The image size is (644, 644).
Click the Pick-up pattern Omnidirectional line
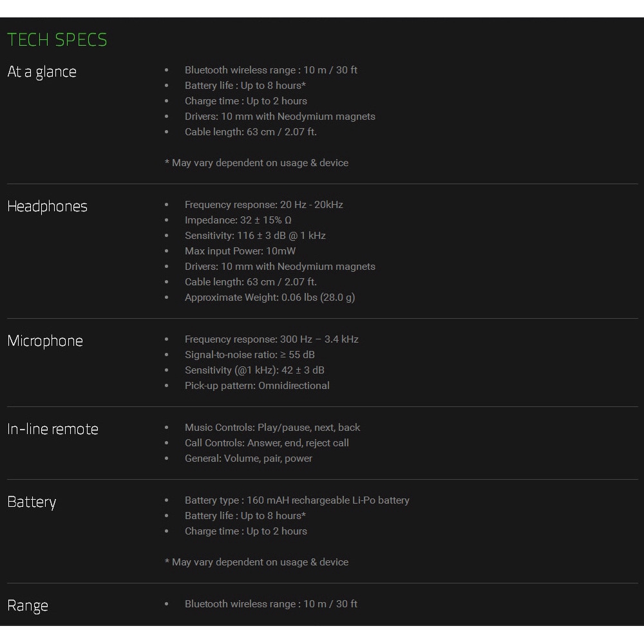click(x=257, y=386)
